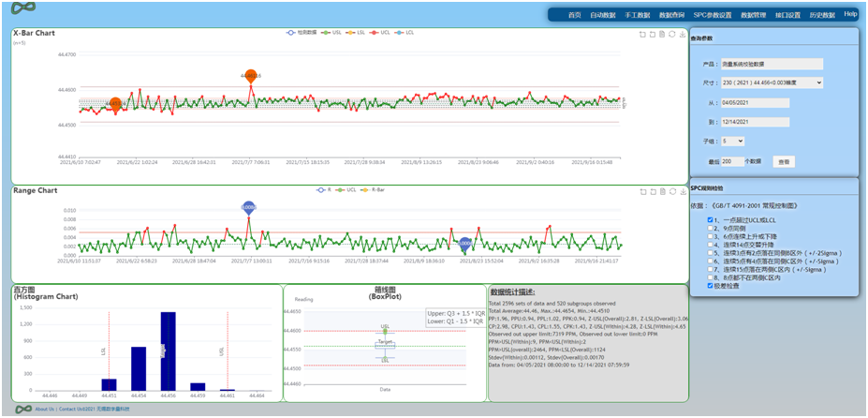Screen dimensions: 868x418
Task: Click the histogram bar at 44.451
Action: (x=109, y=385)
